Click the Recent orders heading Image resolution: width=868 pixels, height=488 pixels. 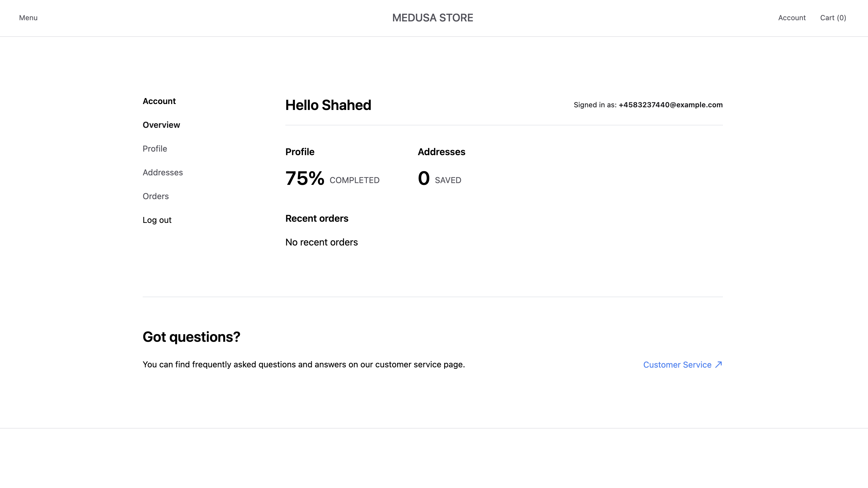point(317,218)
